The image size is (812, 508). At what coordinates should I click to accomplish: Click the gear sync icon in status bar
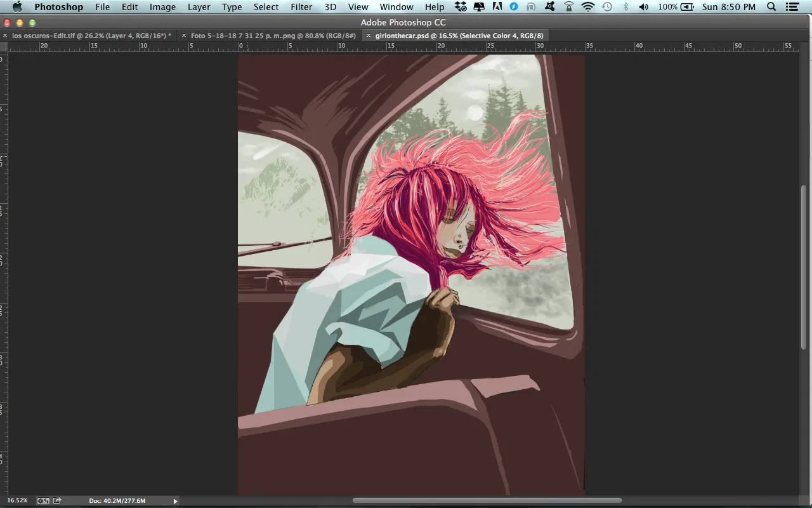coord(43,500)
